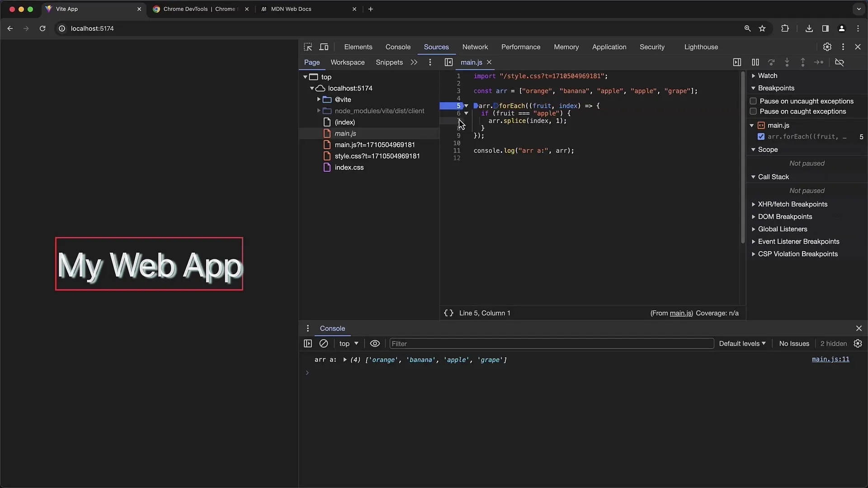Screen dimensions: 868x488
Task: Enable Pause on caught exceptions
Action: [x=753, y=112]
